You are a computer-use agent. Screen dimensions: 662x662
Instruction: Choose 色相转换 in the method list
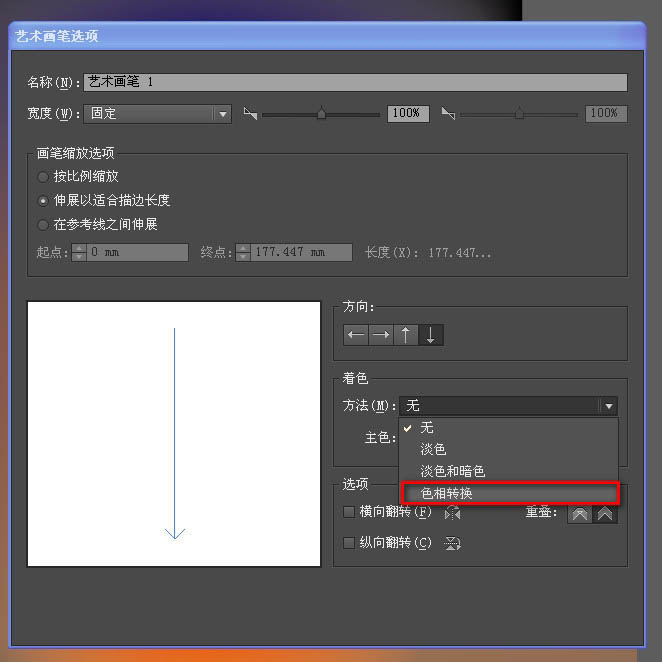[510, 493]
